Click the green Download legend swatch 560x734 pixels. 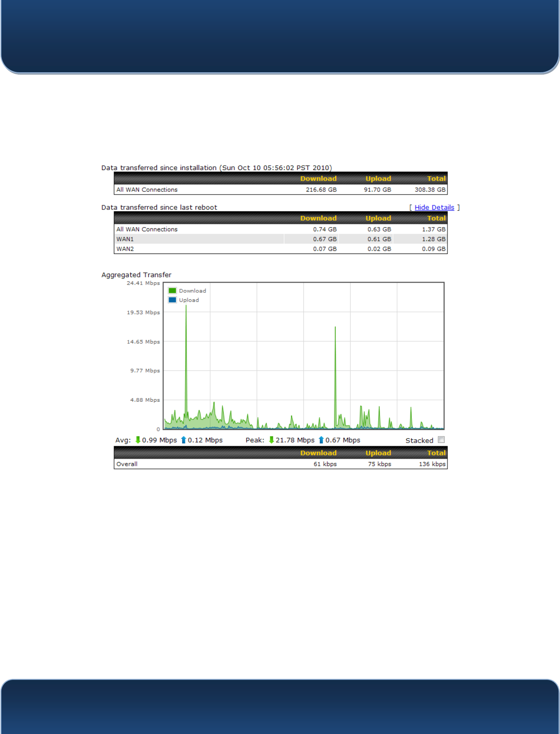click(x=172, y=291)
